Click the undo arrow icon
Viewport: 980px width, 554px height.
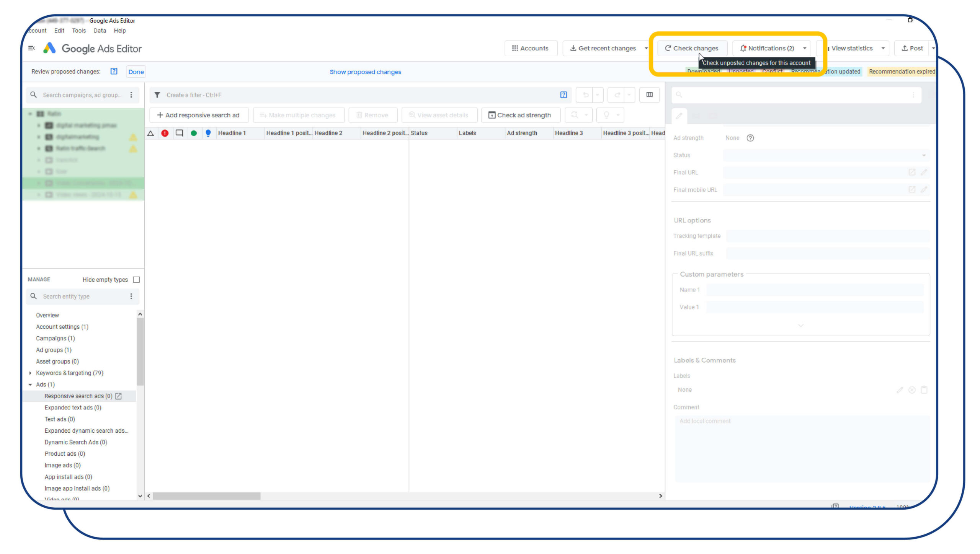pos(585,95)
